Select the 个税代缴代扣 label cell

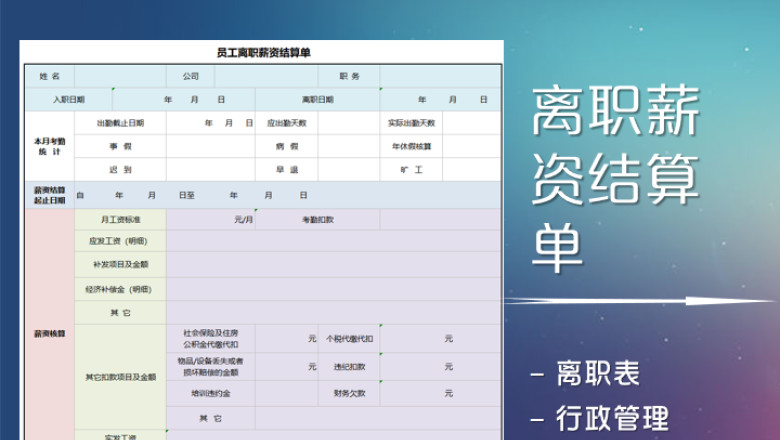tap(349, 339)
